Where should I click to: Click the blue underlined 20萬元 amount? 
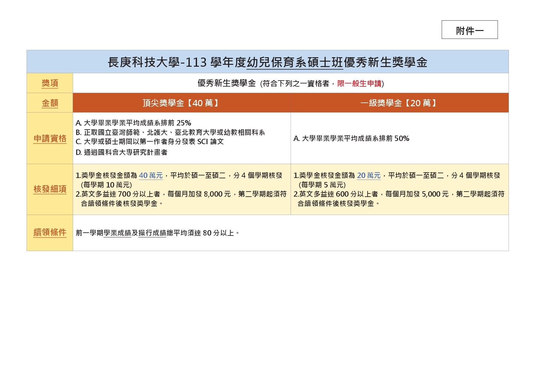click(368, 175)
